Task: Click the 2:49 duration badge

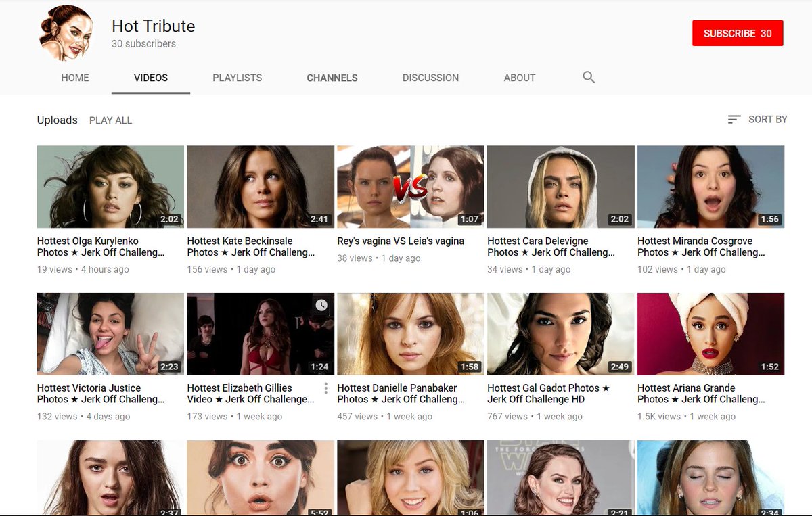Action: click(x=620, y=367)
